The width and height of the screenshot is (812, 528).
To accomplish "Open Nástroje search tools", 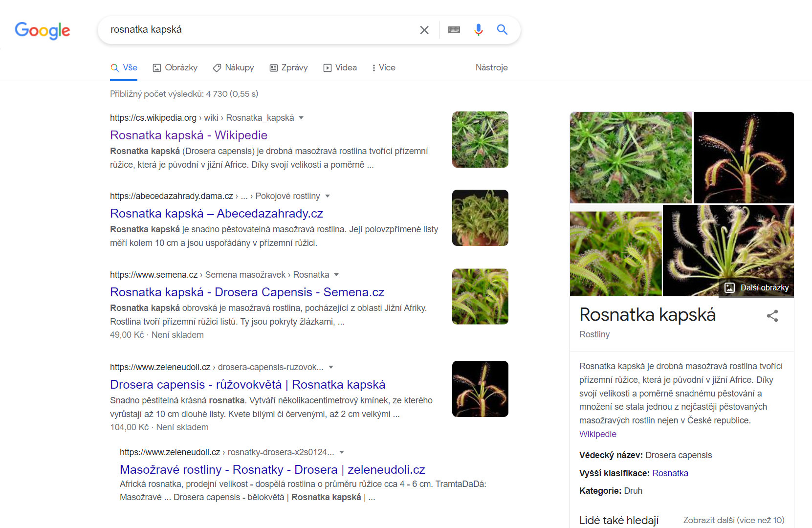I will tap(492, 67).
